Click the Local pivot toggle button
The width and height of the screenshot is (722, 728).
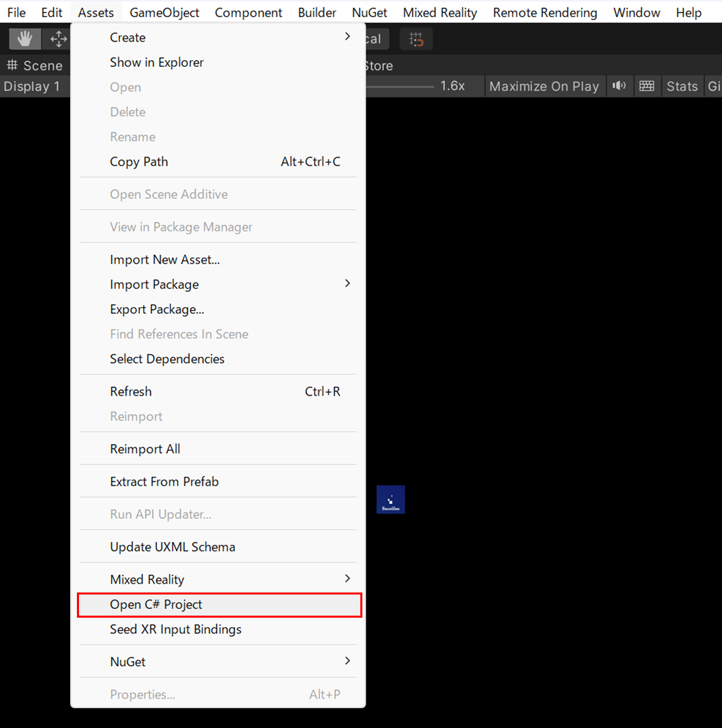[x=377, y=39]
